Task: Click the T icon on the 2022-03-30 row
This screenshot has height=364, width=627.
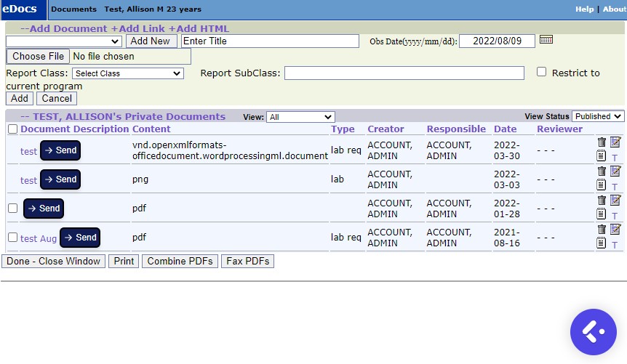Action: point(615,158)
